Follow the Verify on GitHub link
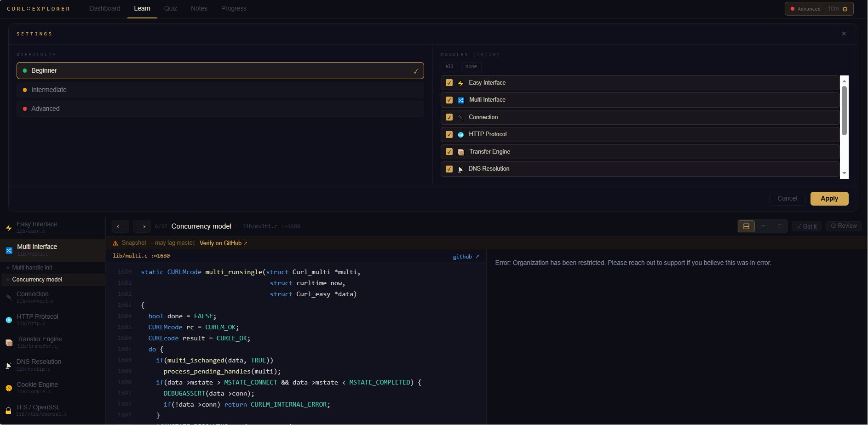Viewport: 868px width, 425px height. point(223,243)
